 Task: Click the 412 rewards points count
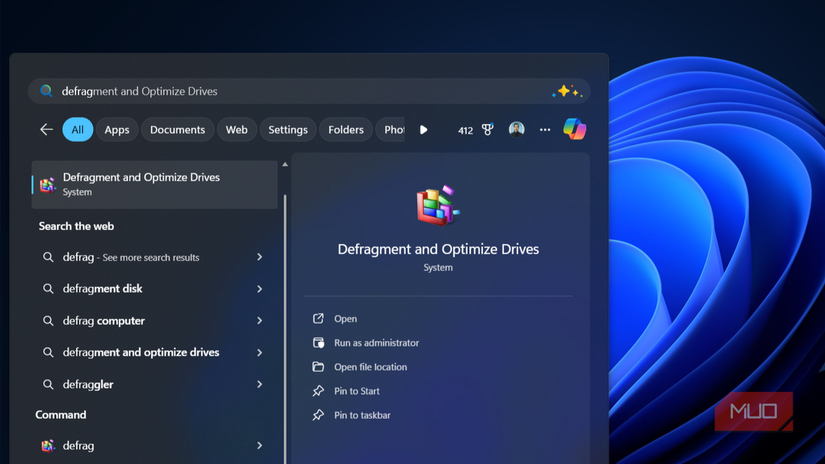(465, 130)
